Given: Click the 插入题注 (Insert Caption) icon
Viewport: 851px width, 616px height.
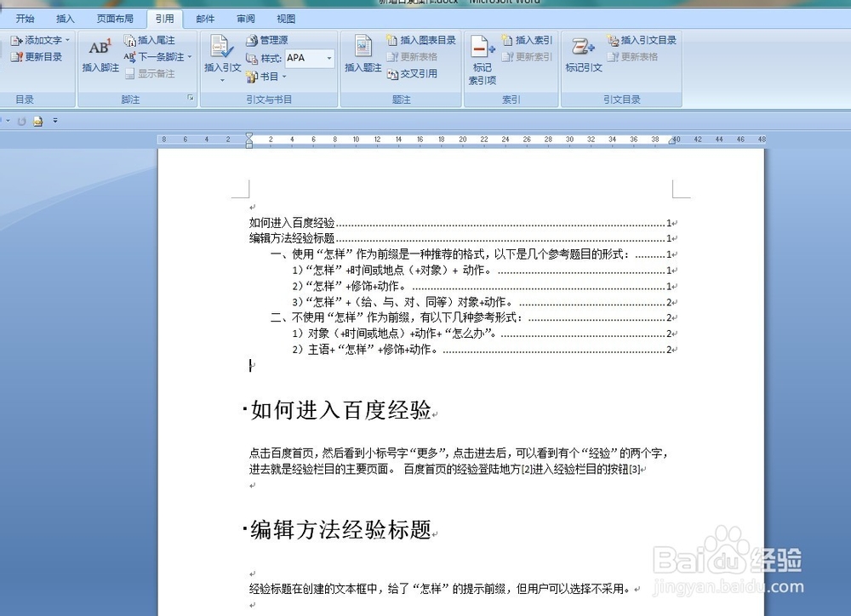Looking at the screenshot, I should [x=363, y=54].
